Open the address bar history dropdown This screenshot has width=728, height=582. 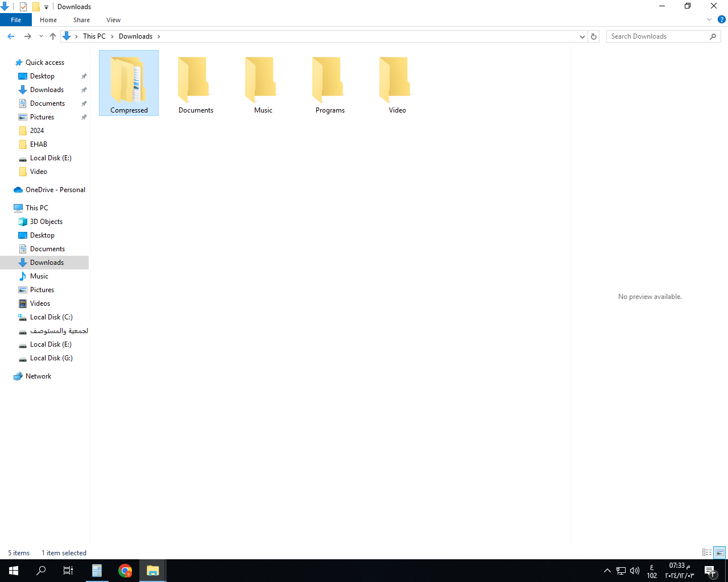pyautogui.click(x=582, y=36)
